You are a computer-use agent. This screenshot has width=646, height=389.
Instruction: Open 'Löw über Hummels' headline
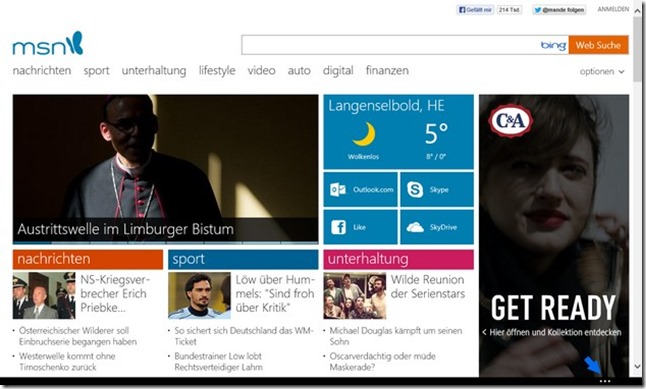[x=275, y=293]
